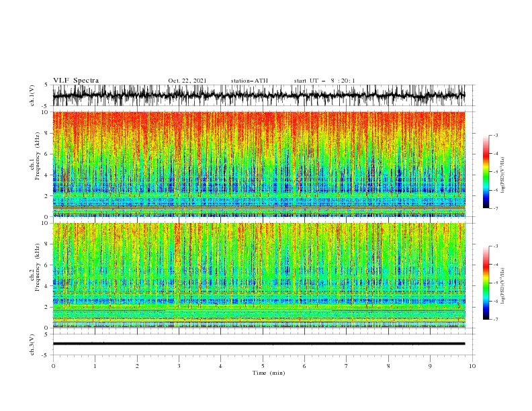
Task: Click the ch.3(V) flat waveform trace
Action: (259, 344)
